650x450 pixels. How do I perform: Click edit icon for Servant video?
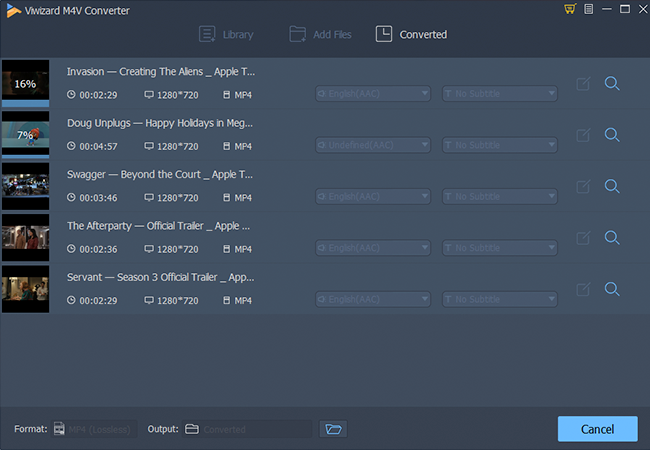coord(584,289)
